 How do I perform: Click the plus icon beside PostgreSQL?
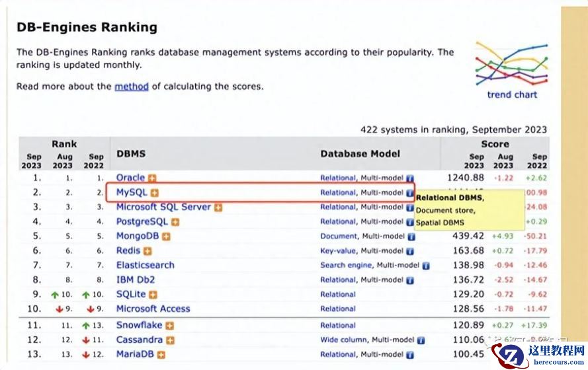[x=175, y=222]
